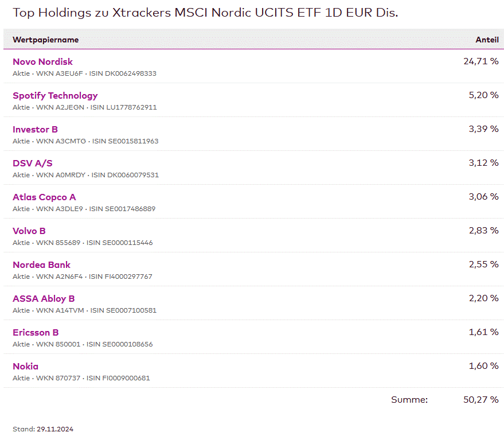Click the Wertpapiername column header
504x436 pixels.
coord(45,40)
